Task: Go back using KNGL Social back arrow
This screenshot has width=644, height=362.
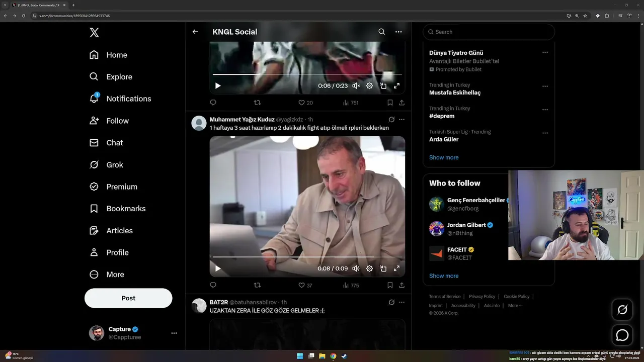Action: pos(195,32)
